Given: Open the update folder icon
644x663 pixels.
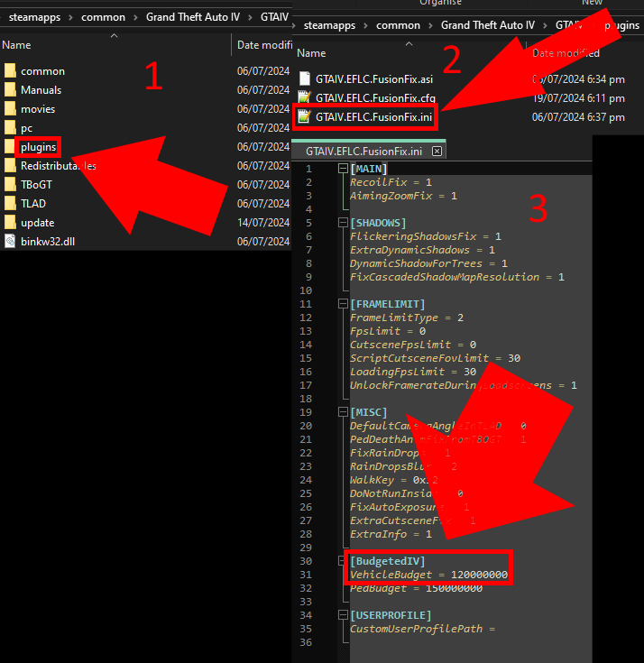Looking at the screenshot, I should [10, 223].
